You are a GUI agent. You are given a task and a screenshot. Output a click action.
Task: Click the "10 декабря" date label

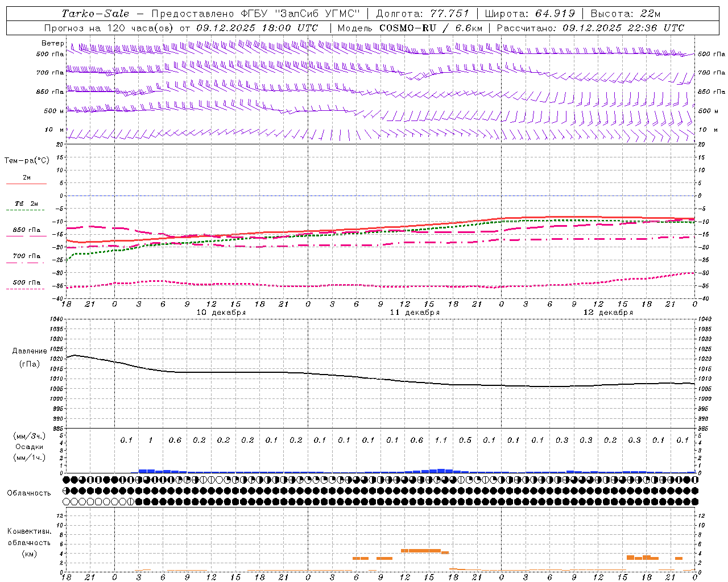click(221, 312)
